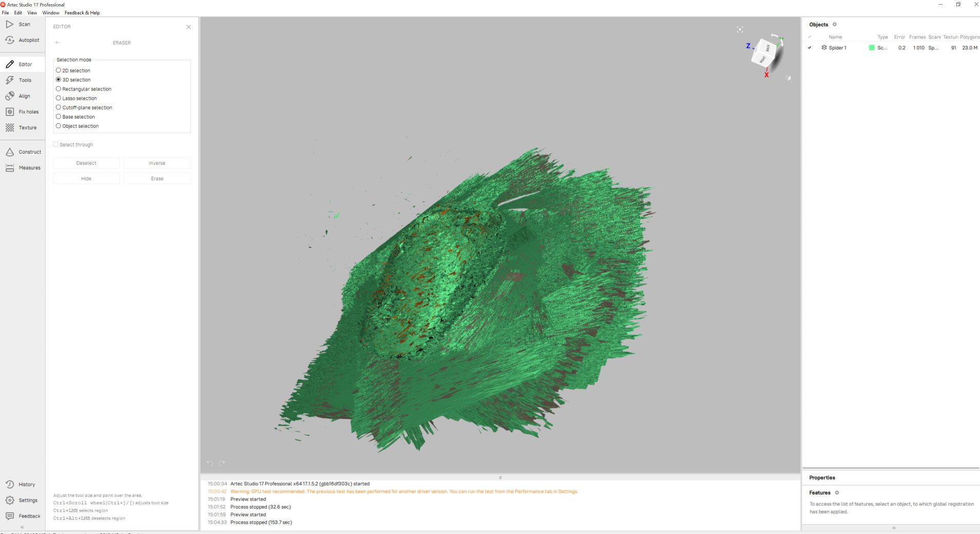Click the Spider 1 scan type icon
This screenshot has width=980, height=534.
click(x=824, y=48)
